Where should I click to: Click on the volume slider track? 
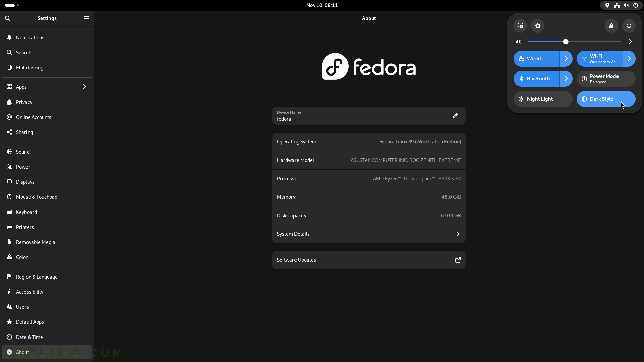[575, 42]
